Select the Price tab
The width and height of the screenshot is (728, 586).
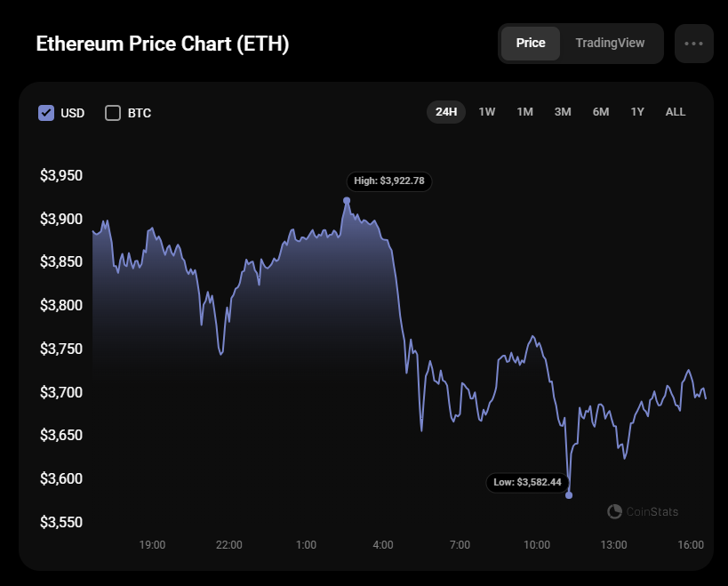pyautogui.click(x=531, y=43)
